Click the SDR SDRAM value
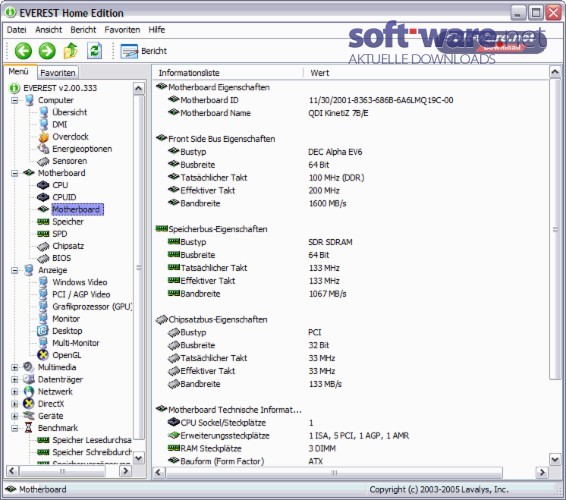This screenshot has width=566, height=500. (x=330, y=242)
